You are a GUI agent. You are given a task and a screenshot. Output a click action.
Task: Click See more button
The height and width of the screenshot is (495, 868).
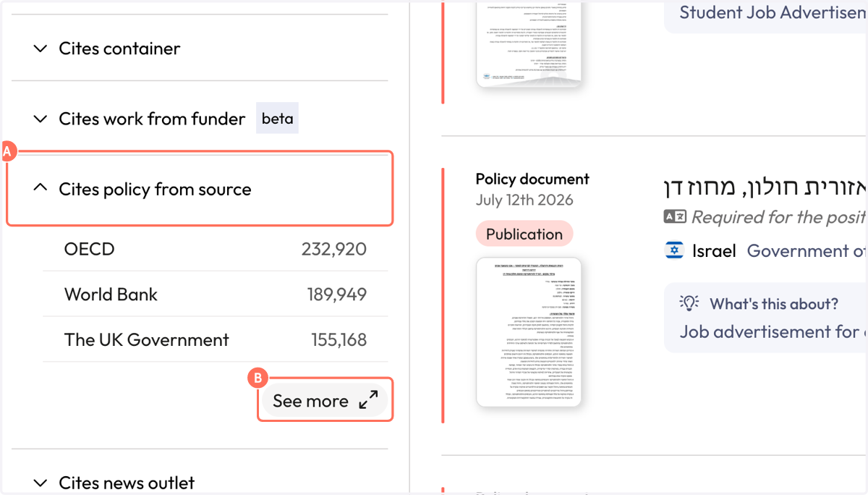coord(325,400)
